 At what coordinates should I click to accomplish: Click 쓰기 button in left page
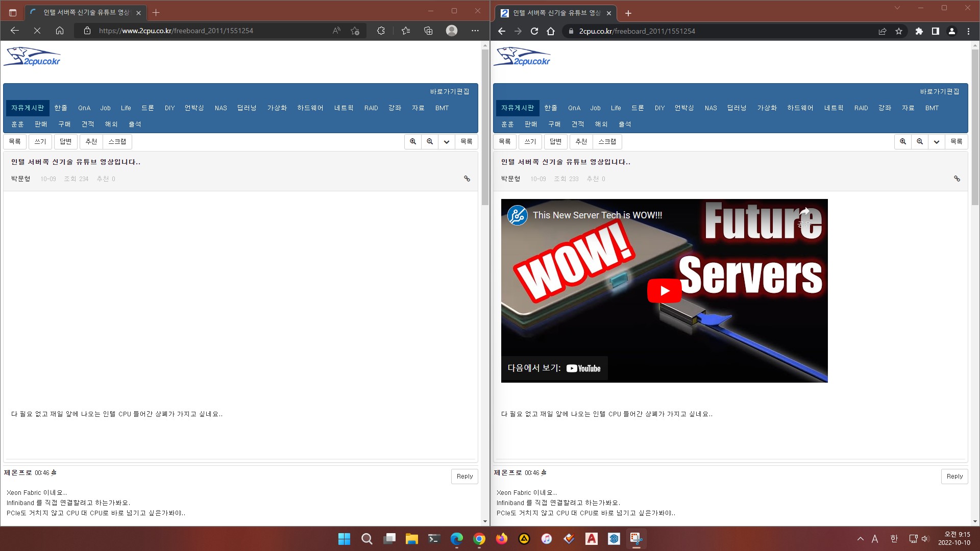(x=40, y=141)
